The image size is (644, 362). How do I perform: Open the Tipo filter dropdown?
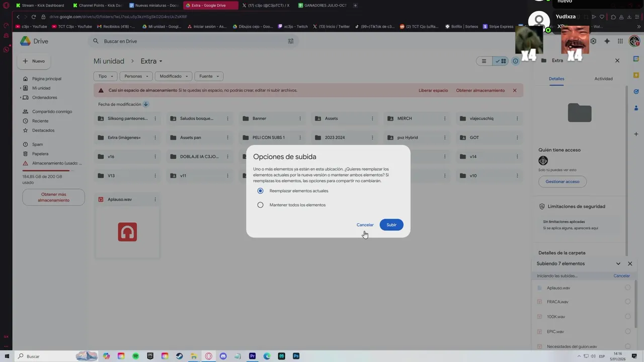(105, 76)
